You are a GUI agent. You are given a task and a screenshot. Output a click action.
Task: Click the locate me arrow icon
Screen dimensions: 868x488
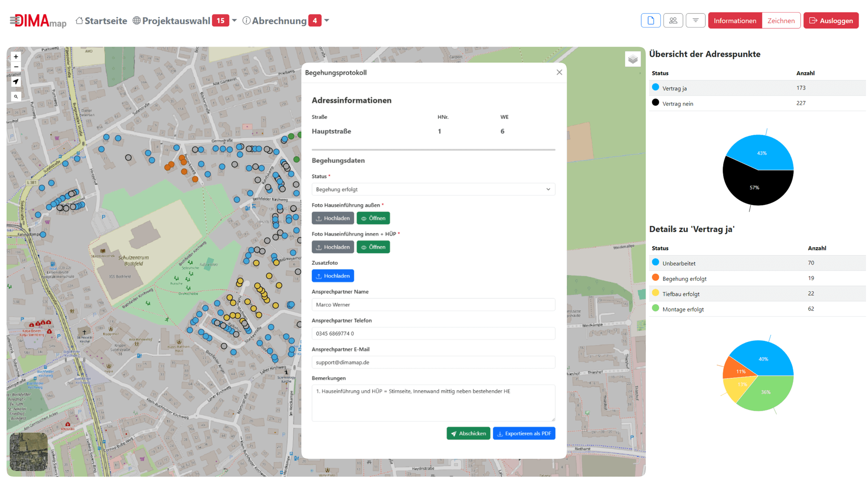(16, 82)
